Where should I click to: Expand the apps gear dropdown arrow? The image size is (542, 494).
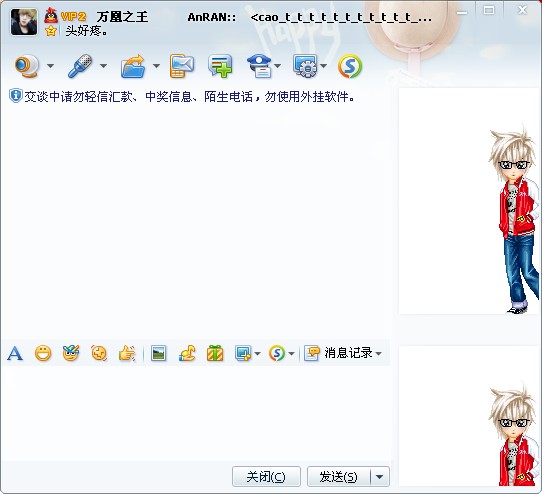(324, 65)
